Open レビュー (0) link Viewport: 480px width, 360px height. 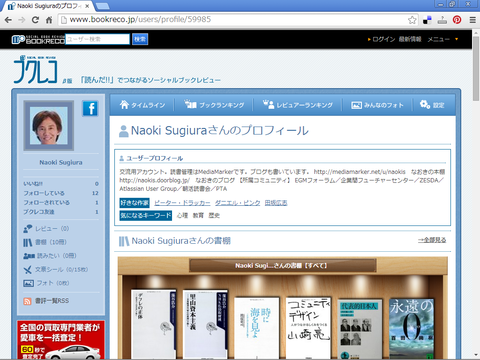pos(52,229)
